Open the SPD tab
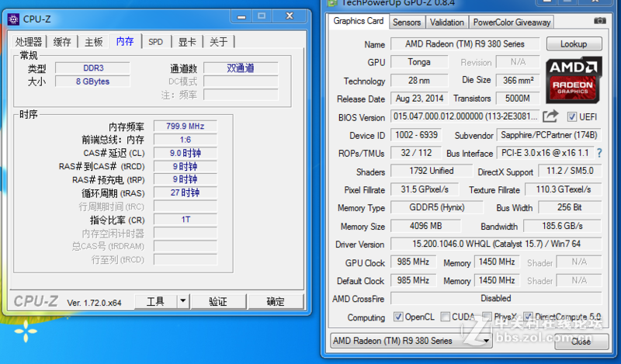 click(156, 42)
